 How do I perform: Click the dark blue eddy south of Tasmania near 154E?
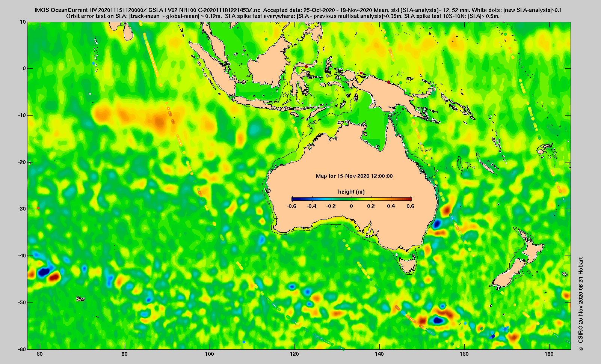point(438,320)
